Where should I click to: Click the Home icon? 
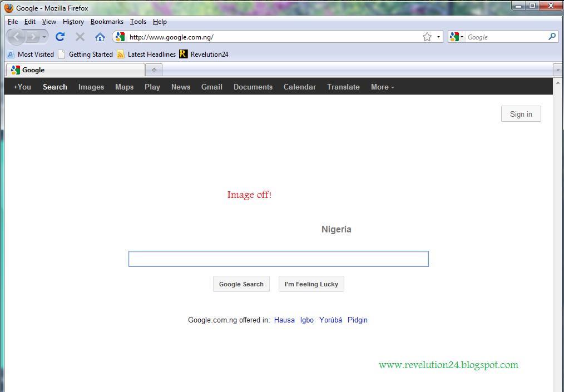click(99, 37)
